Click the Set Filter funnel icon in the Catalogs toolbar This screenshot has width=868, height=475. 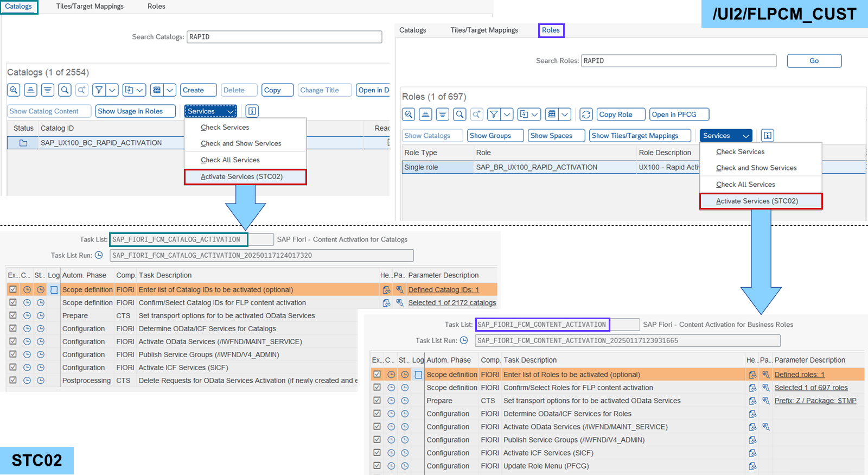coord(99,90)
